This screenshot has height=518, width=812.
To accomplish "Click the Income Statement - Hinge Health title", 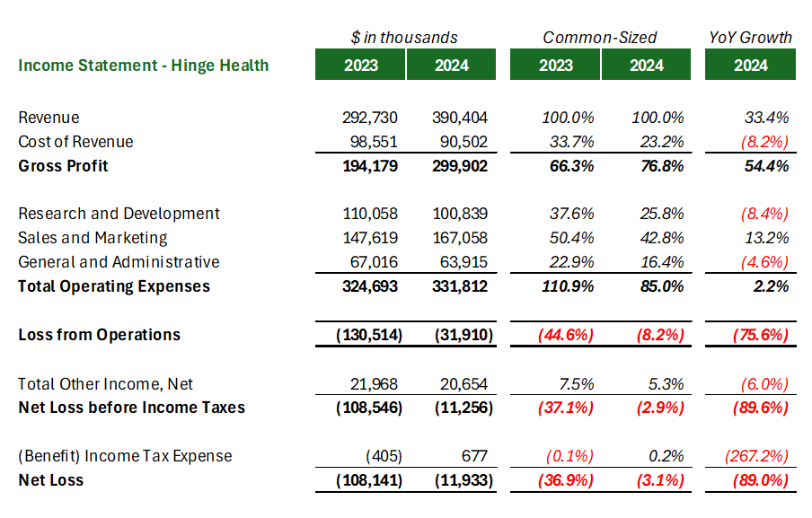I will (x=144, y=66).
